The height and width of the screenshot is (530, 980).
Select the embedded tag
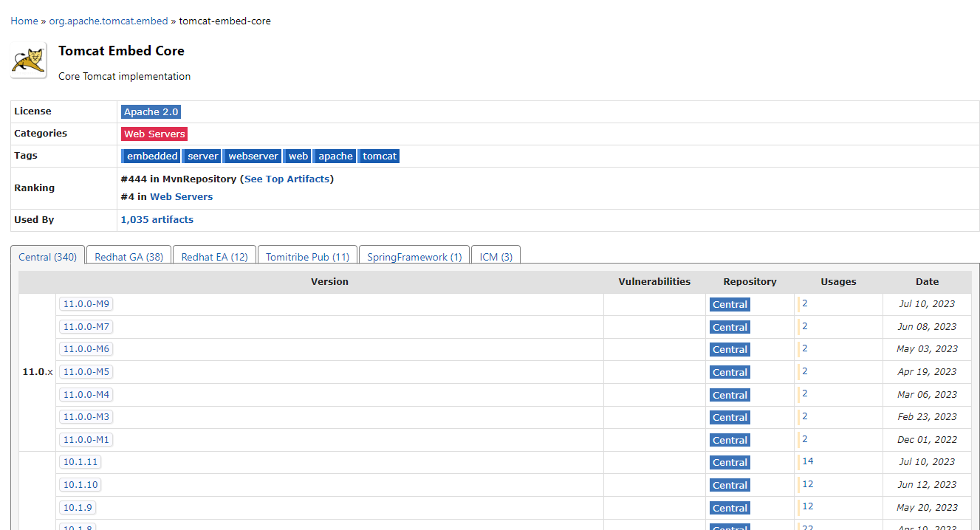(x=151, y=156)
